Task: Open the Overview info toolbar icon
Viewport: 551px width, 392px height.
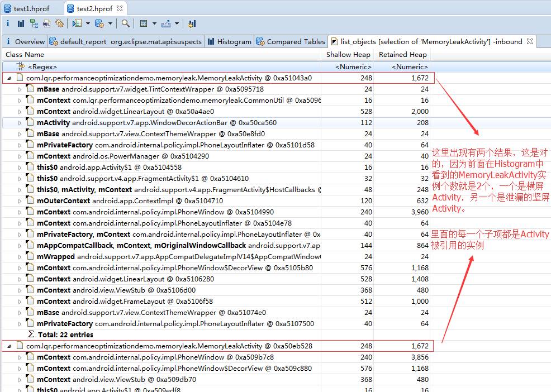Action: (8, 23)
